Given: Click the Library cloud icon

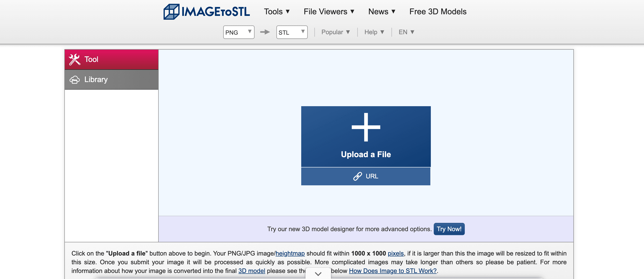Looking at the screenshot, I should [74, 80].
